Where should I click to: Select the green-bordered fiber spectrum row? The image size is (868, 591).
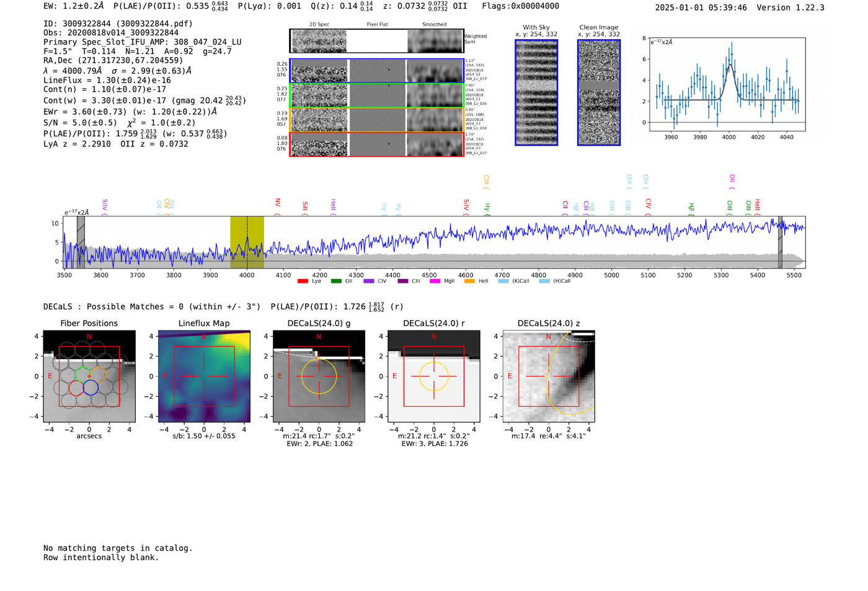point(377,96)
